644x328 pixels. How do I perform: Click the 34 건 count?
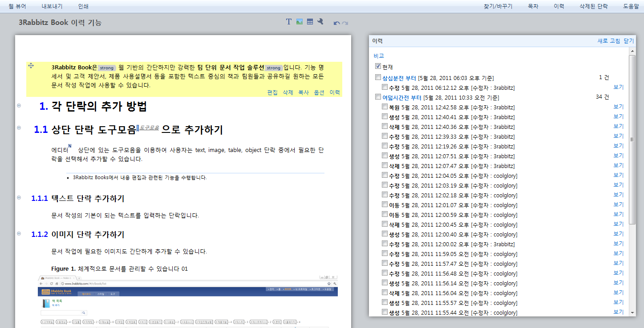603,97
